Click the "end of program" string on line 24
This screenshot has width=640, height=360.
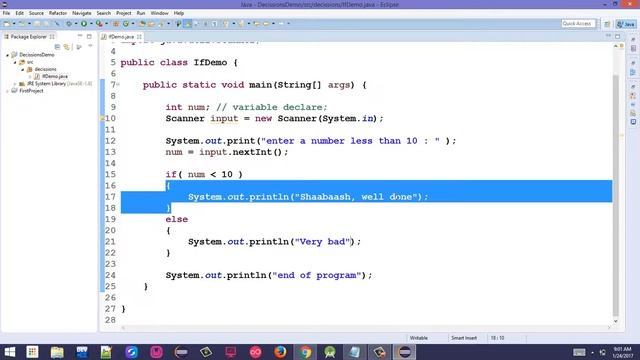point(317,275)
